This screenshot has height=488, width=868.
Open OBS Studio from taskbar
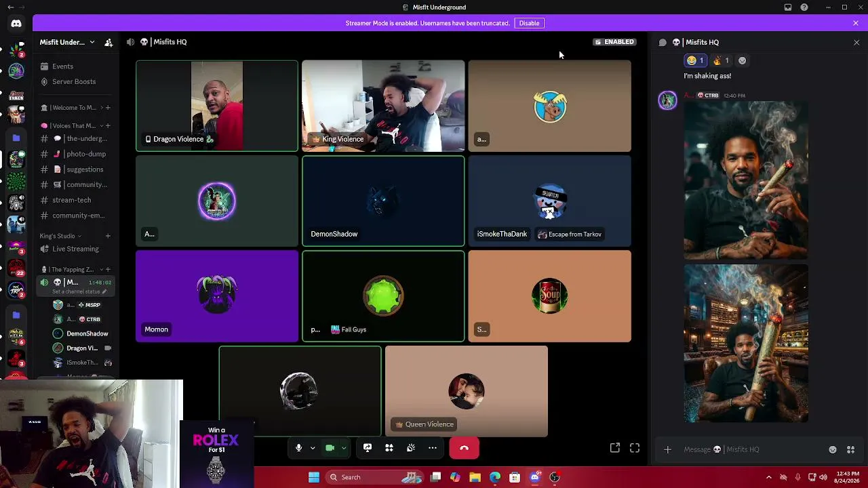tap(555, 477)
